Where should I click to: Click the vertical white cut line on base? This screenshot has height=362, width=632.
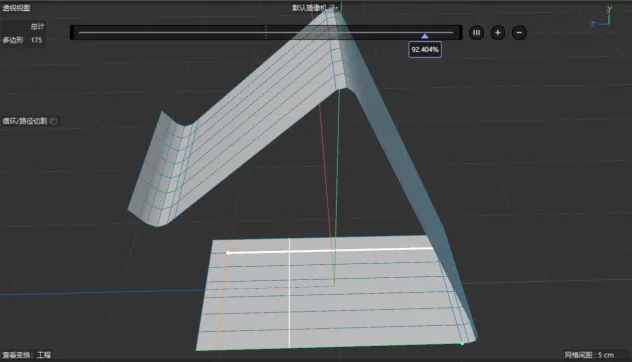(289, 293)
